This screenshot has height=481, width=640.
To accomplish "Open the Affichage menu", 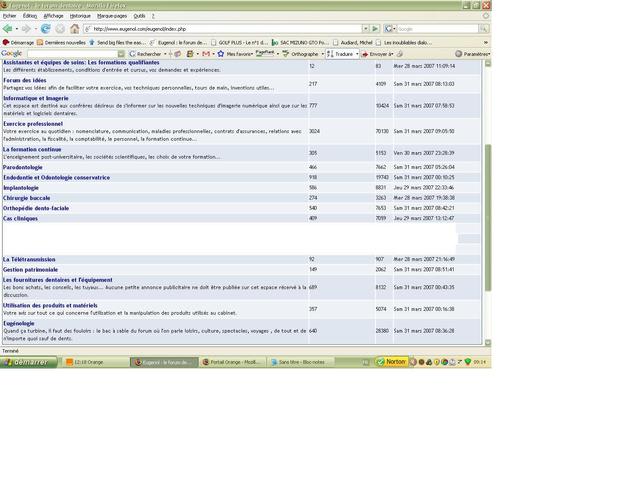I will pos(53,16).
